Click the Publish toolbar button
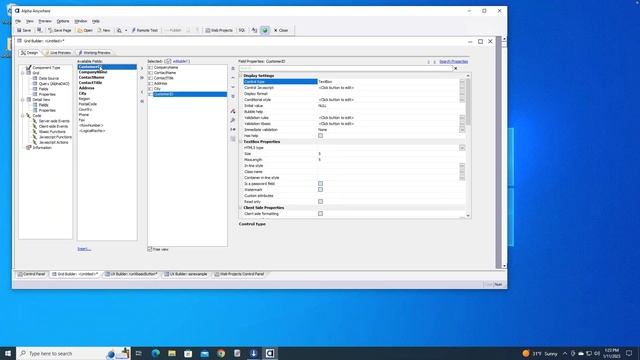Screen dimensions: 640x360 [x=173, y=30]
